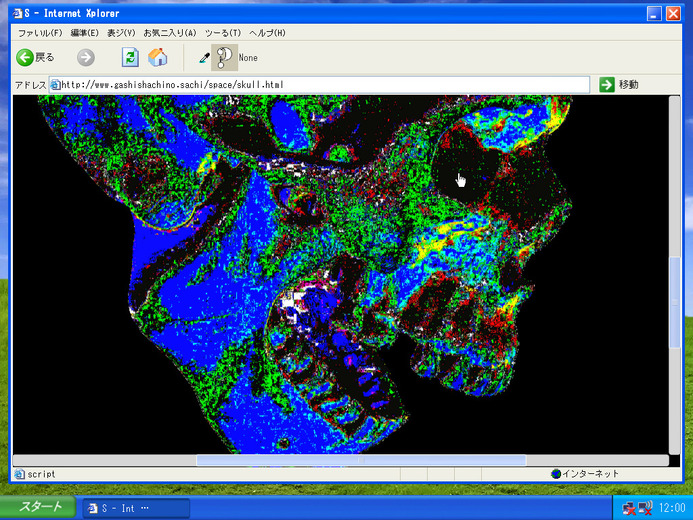The width and height of the screenshot is (693, 520).
Task: Refresh the page with the reload icon
Action: (x=130, y=58)
